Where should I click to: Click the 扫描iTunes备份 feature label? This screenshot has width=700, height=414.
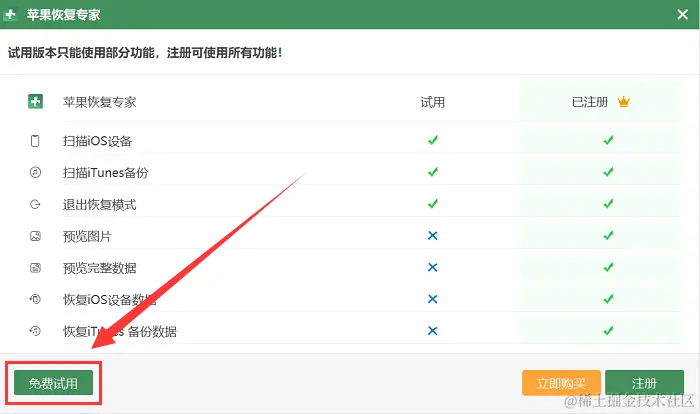(x=105, y=173)
